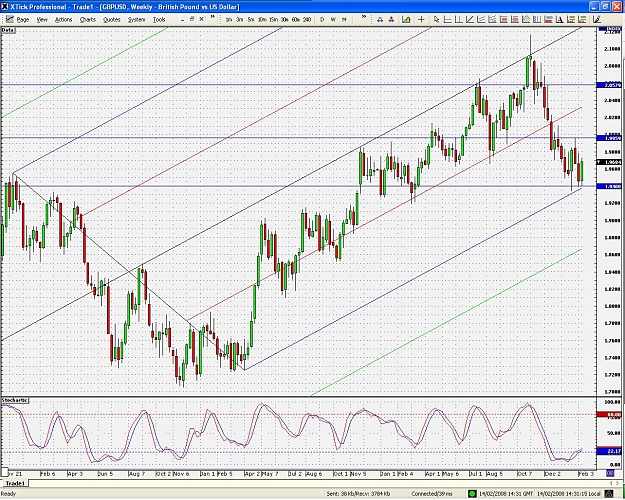This screenshot has height=500, width=625.
Task: Select the Daily (D) timeframe
Action: click(322, 19)
